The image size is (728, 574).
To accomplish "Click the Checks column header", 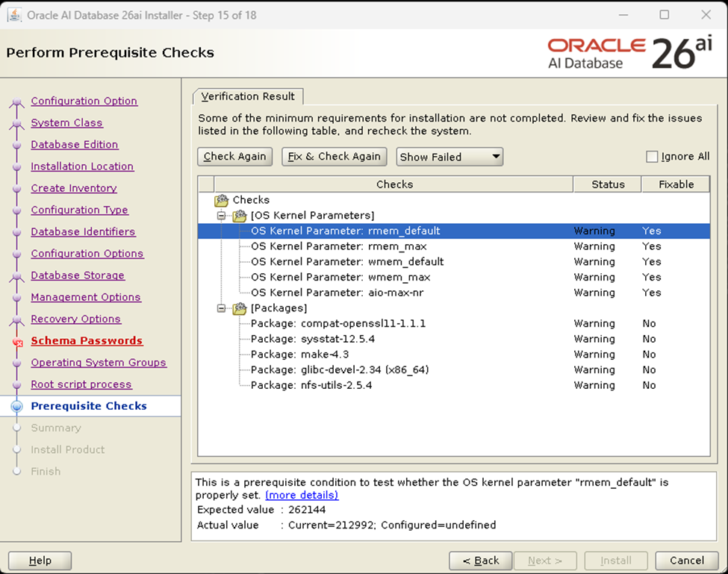I will coord(393,184).
